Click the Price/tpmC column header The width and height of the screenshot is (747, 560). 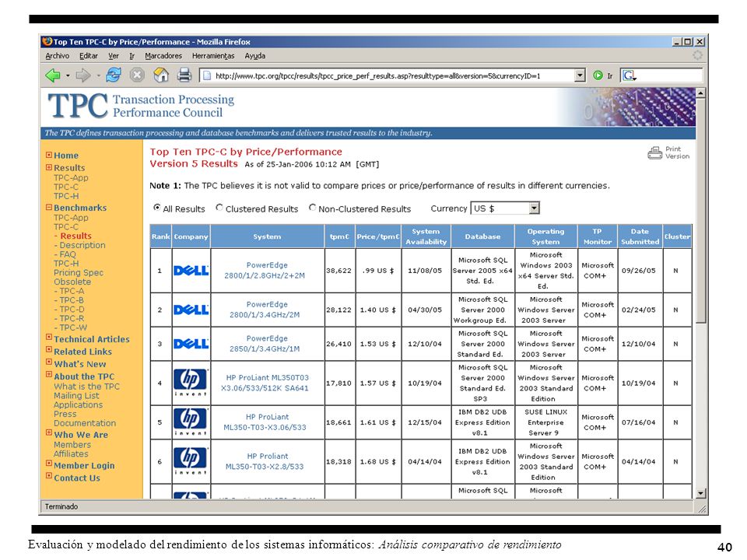[x=378, y=236]
